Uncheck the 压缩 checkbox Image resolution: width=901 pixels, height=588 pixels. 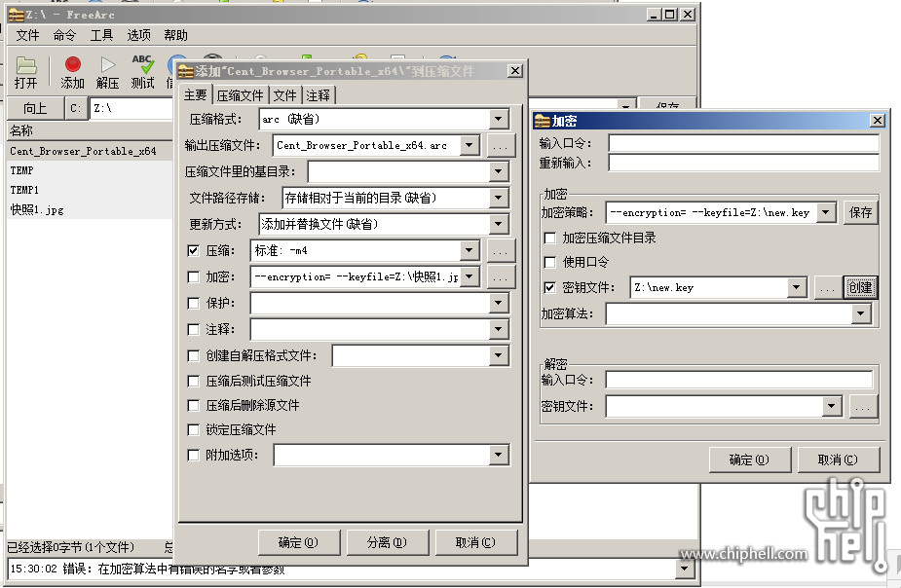[x=193, y=250]
